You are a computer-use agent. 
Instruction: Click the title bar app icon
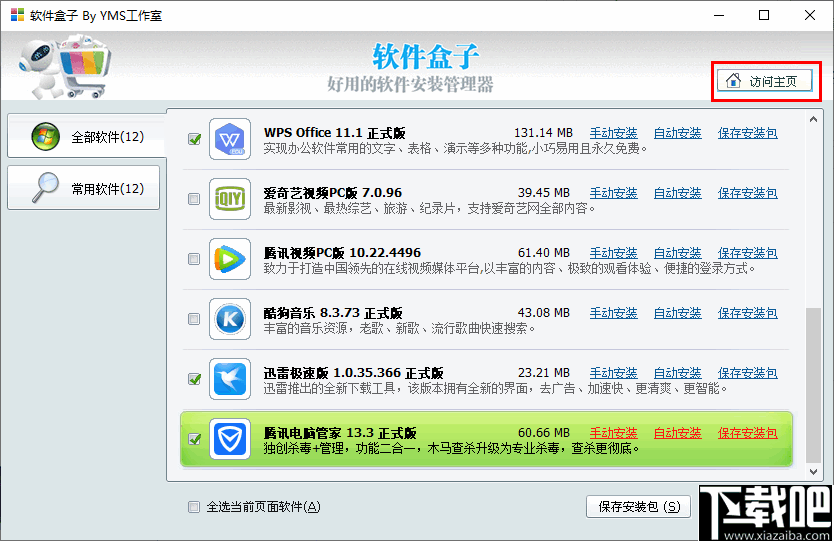point(17,15)
